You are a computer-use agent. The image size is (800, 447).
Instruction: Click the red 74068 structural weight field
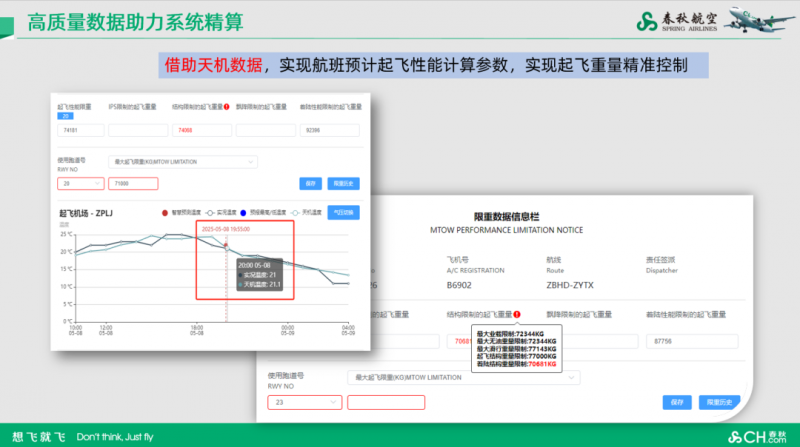(202, 130)
